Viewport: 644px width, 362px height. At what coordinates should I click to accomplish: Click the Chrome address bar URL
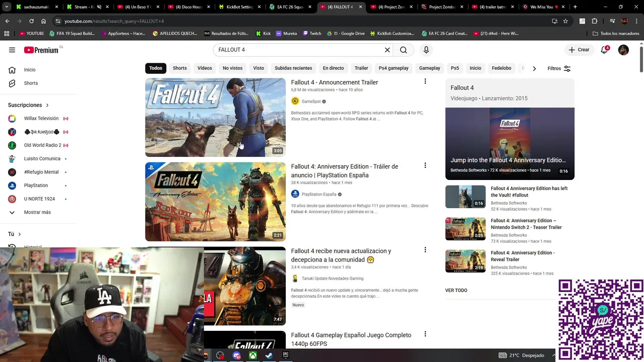[114, 21]
